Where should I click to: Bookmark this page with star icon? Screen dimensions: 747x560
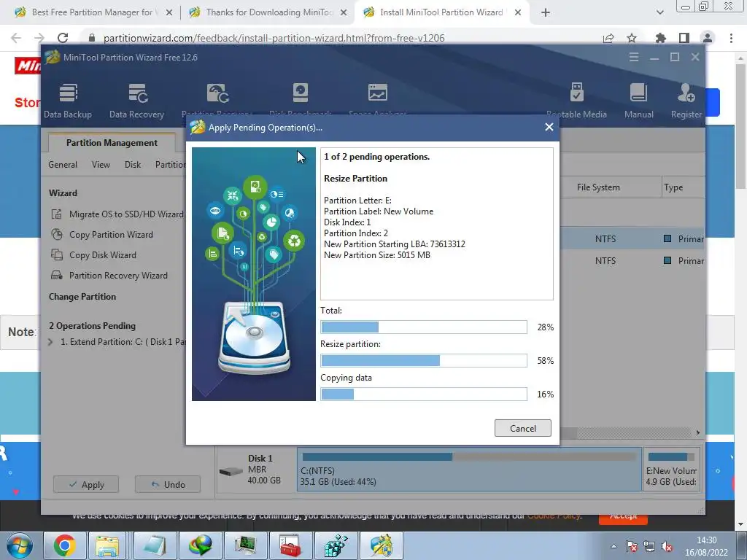click(632, 38)
